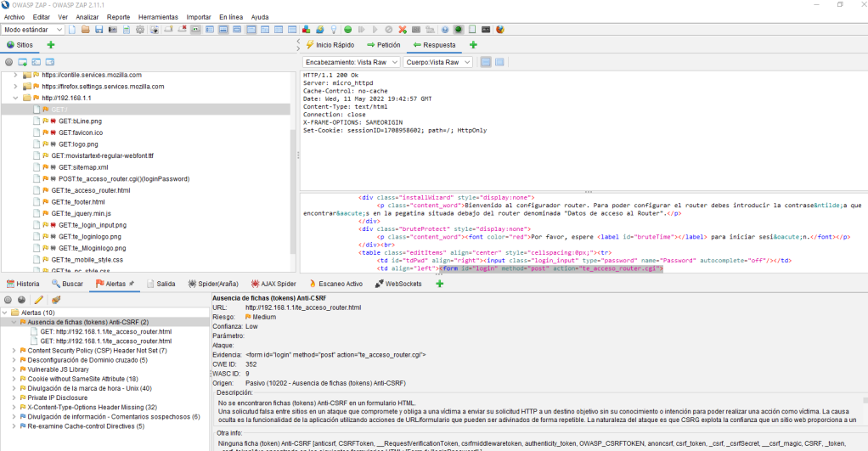Click the new session icon in toolbar
868x451 pixels.
coord(72,30)
